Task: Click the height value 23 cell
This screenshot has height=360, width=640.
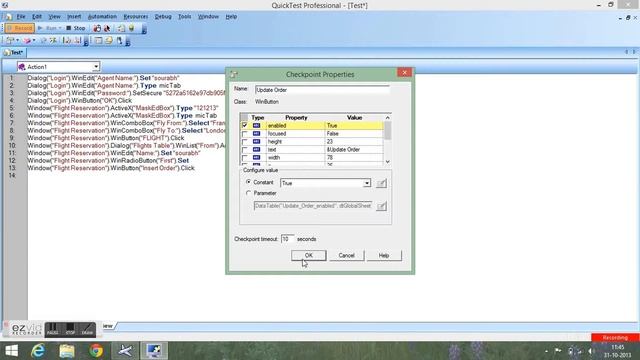Action: click(x=354, y=142)
